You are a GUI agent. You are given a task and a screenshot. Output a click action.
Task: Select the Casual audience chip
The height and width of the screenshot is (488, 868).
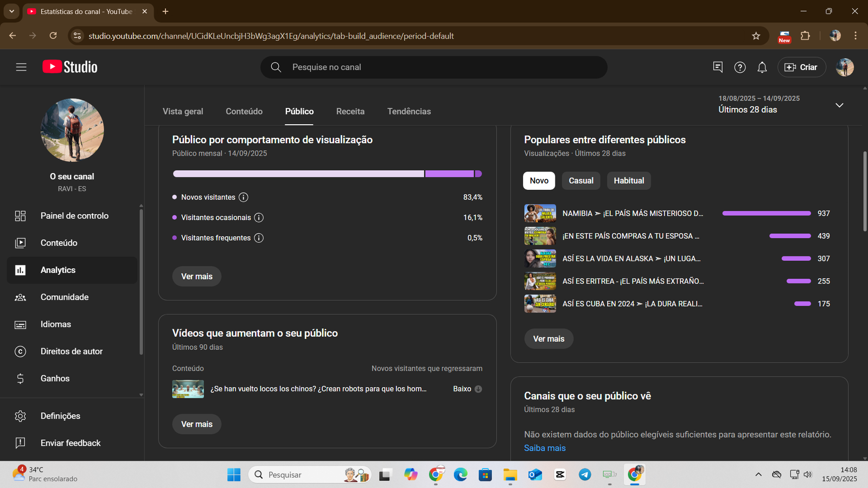point(580,181)
